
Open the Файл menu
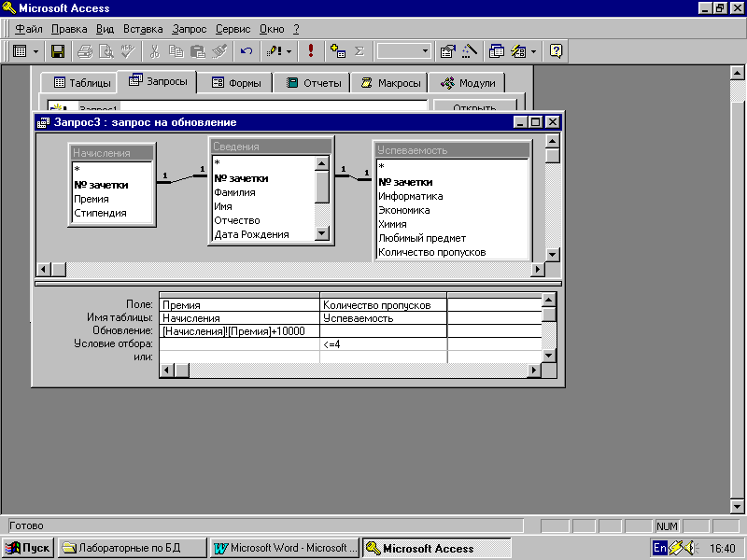tap(29, 29)
